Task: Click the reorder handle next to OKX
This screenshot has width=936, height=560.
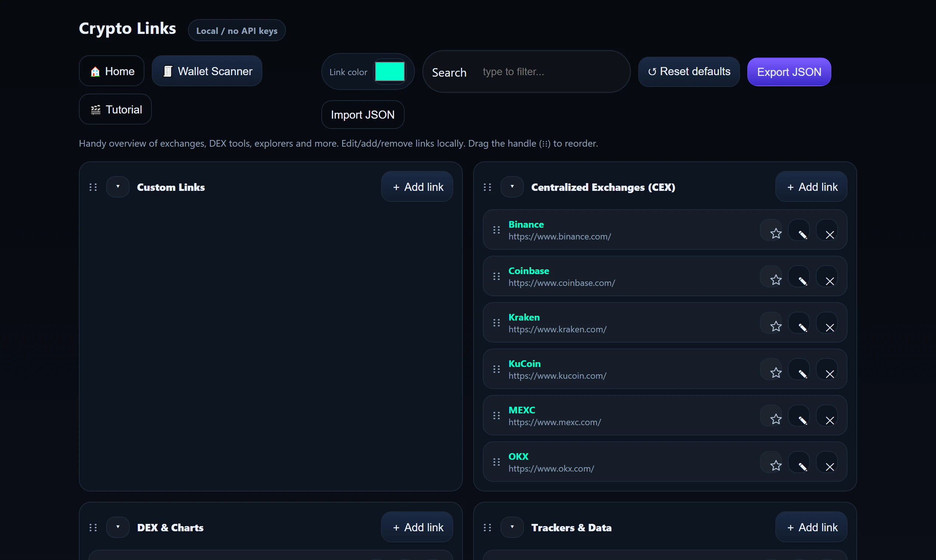Action: point(496,462)
